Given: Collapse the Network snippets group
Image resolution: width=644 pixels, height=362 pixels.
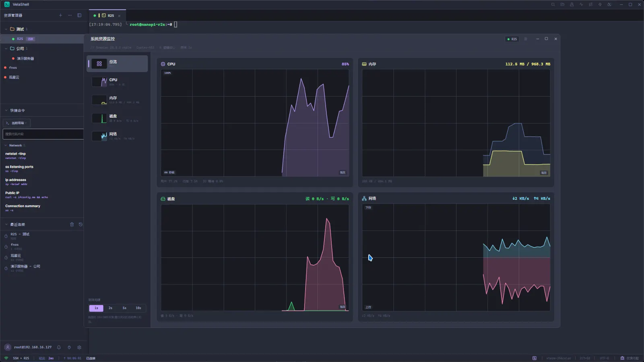Looking at the screenshot, I should pyautogui.click(x=6, y=145).
